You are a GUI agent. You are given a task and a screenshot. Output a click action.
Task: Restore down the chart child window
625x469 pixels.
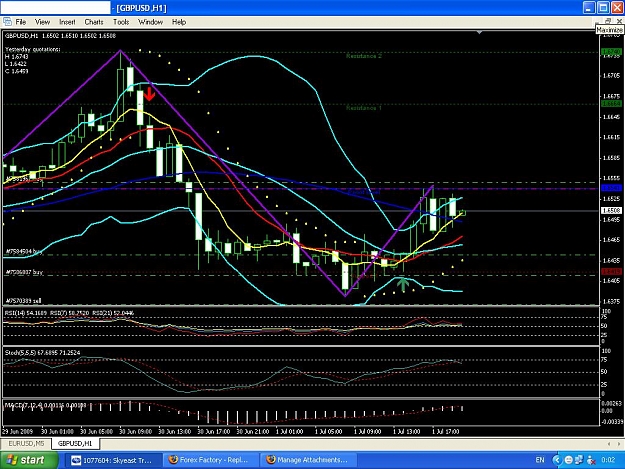608,20
